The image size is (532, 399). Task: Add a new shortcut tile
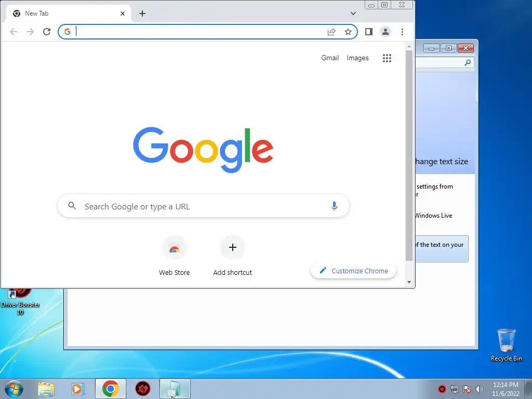232,256
